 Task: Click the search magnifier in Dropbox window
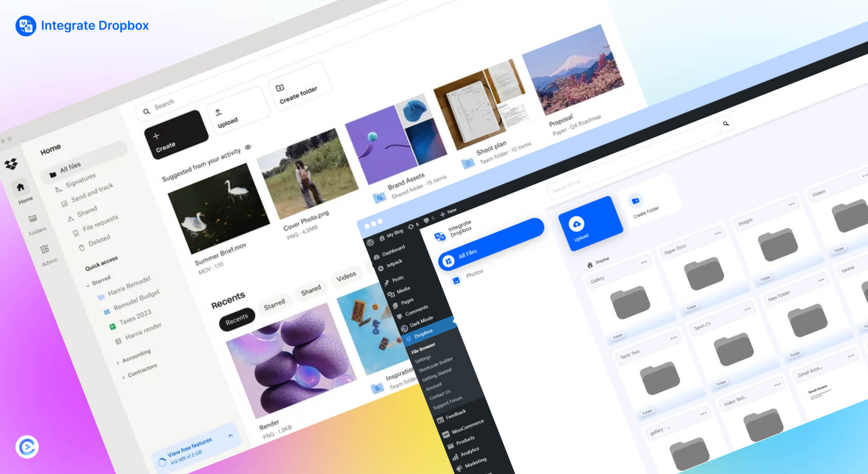coord(147,111)
